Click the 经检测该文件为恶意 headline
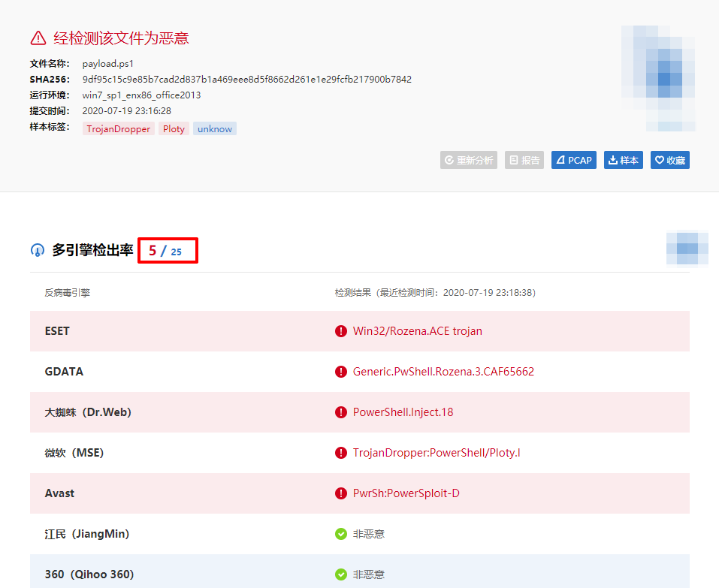Viewport: 719px width, 588px height. 121,38
